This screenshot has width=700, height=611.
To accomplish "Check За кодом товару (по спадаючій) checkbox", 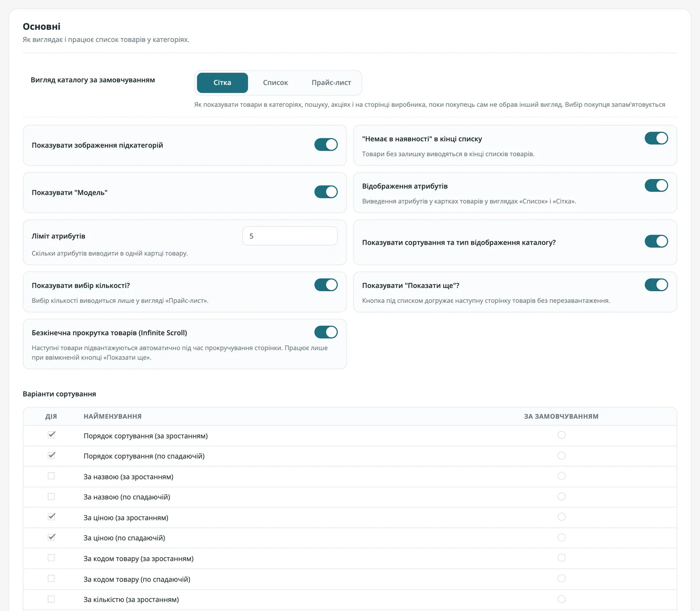I will pos(51,578).
